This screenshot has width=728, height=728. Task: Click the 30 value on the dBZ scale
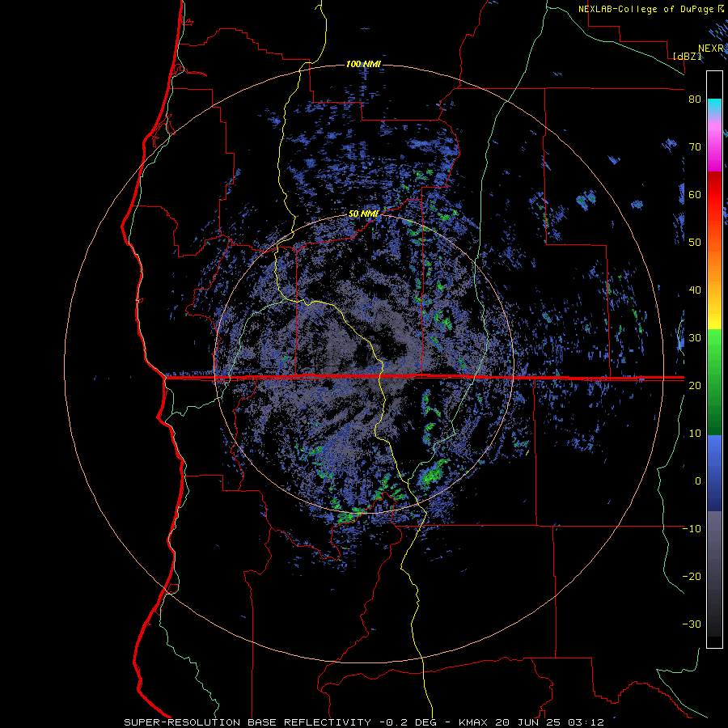(695, 338)
